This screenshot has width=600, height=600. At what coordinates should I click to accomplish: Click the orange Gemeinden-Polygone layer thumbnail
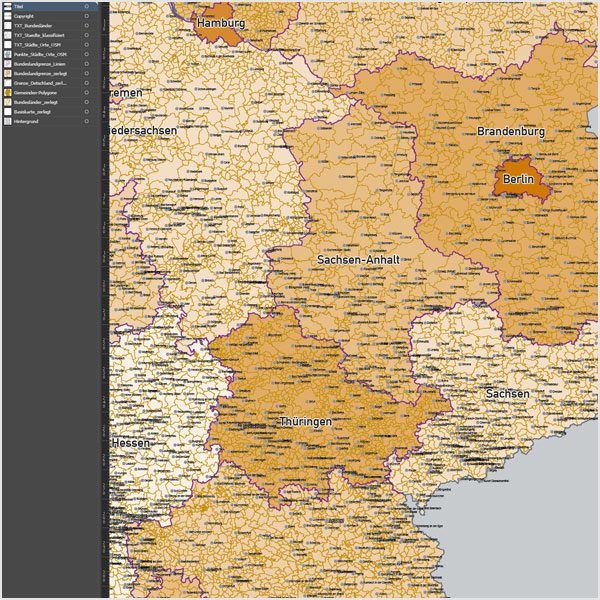coord(7,92)
